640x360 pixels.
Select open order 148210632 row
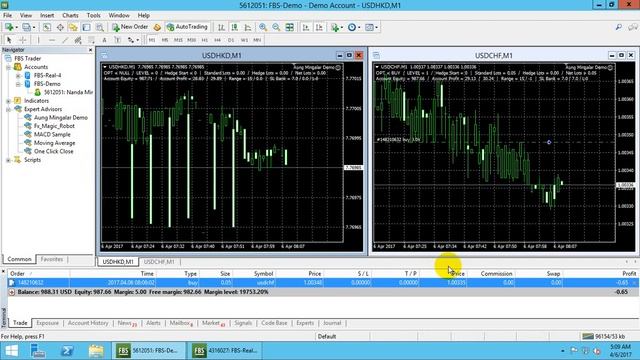click(323, 282)
